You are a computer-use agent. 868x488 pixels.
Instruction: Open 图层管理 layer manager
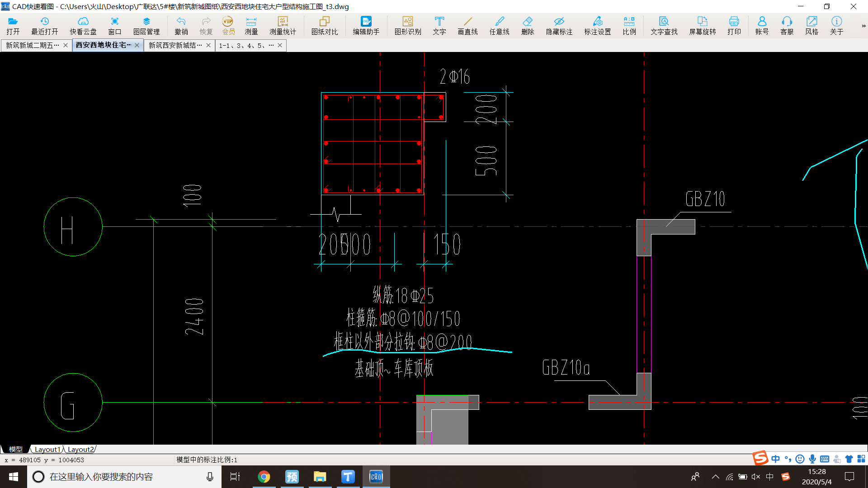coord(146,26)
